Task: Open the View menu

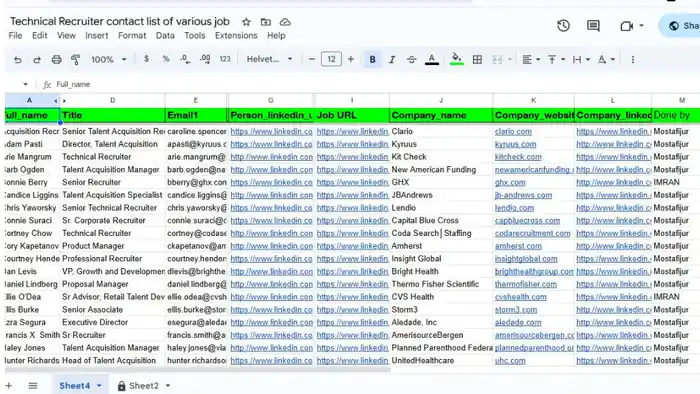Action: (66, 36)
